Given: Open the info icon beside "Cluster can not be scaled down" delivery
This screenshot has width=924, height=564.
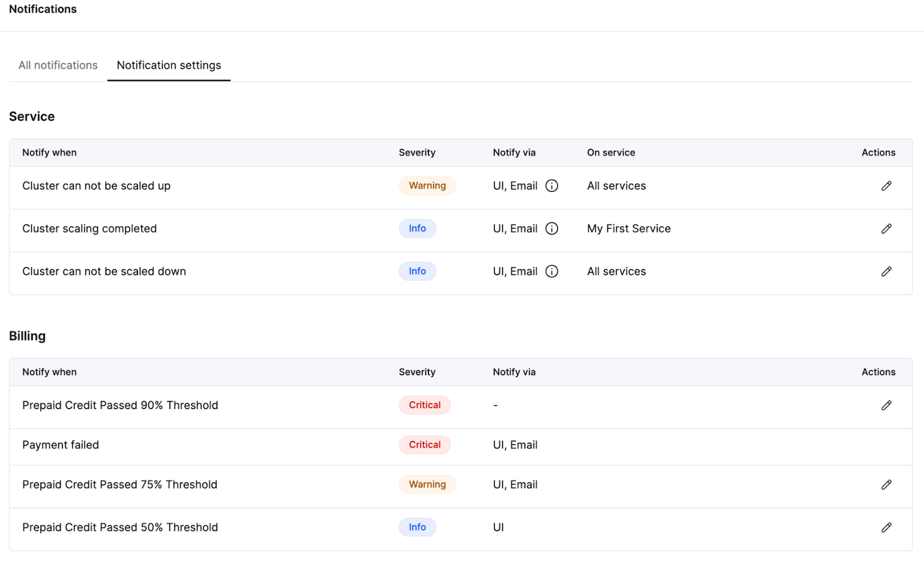Looking at the screenshot, I should [552, 271].
